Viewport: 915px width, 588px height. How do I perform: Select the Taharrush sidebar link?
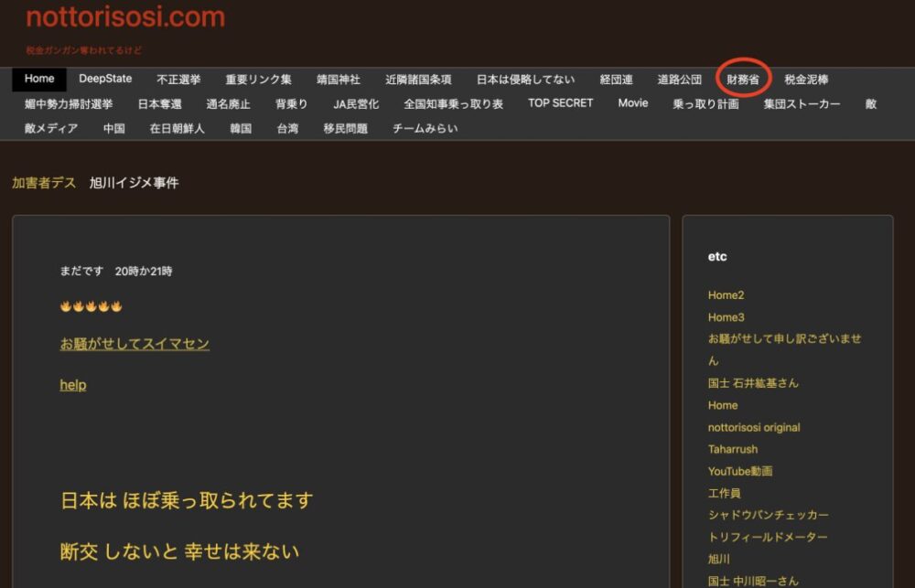(x=733, y=449)
